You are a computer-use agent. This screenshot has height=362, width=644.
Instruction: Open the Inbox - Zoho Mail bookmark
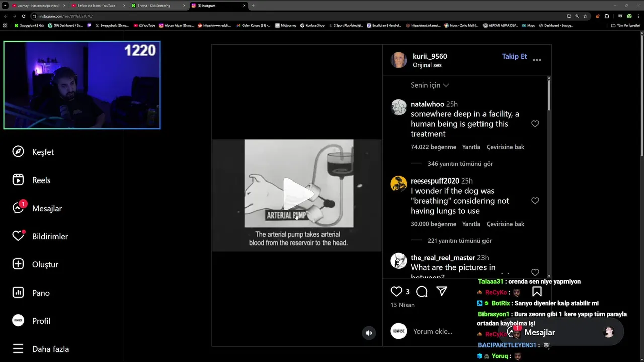tap(461, 25)
